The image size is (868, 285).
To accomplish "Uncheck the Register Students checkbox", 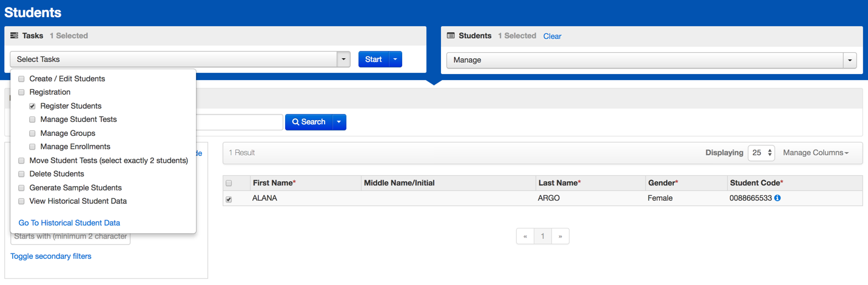I will 33,106.
